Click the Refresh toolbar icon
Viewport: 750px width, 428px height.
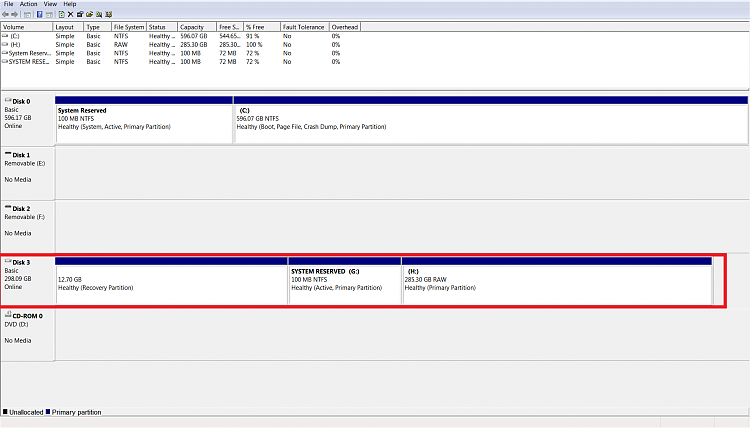62,14
